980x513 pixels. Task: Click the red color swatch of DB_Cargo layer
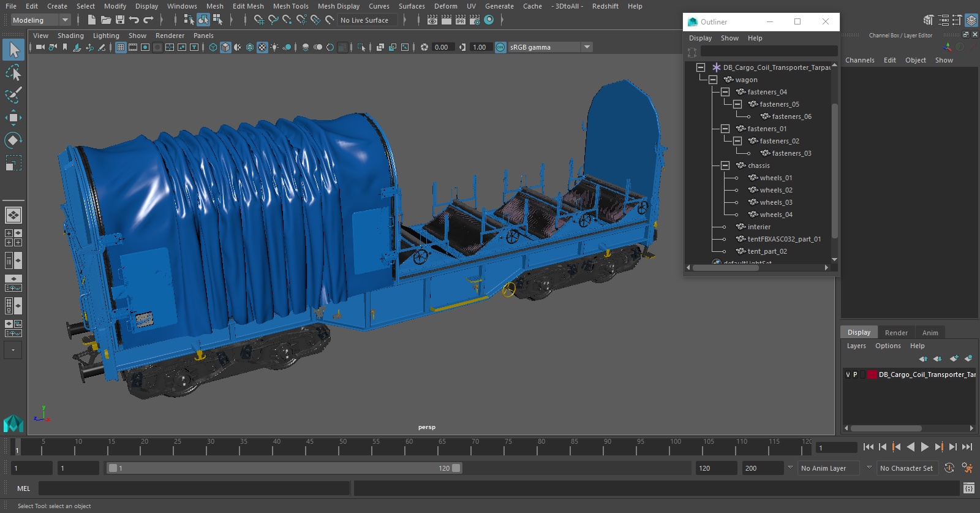click(x=872, y=374)
